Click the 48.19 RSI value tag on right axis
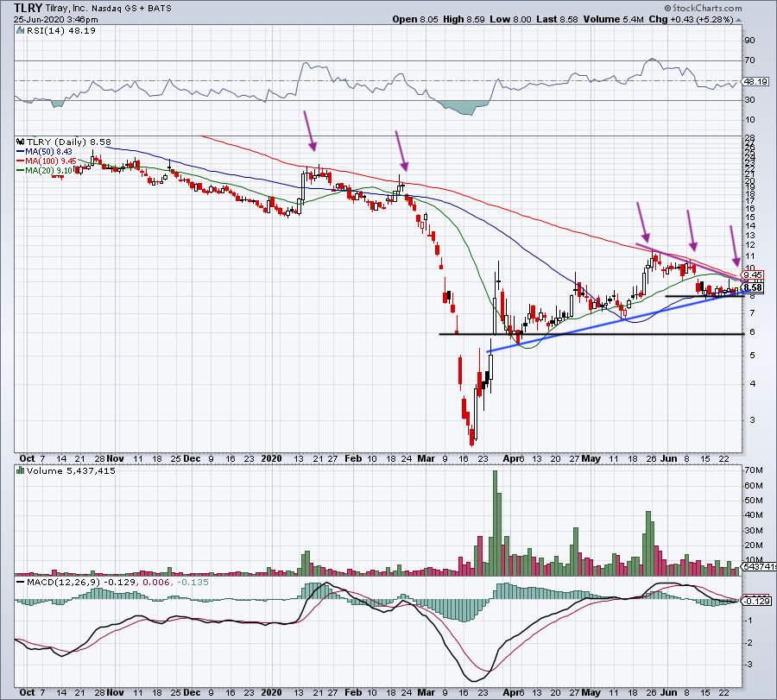The height and width of the screenshot is (700, 777). pyautogui.click(x=755, y=81)
